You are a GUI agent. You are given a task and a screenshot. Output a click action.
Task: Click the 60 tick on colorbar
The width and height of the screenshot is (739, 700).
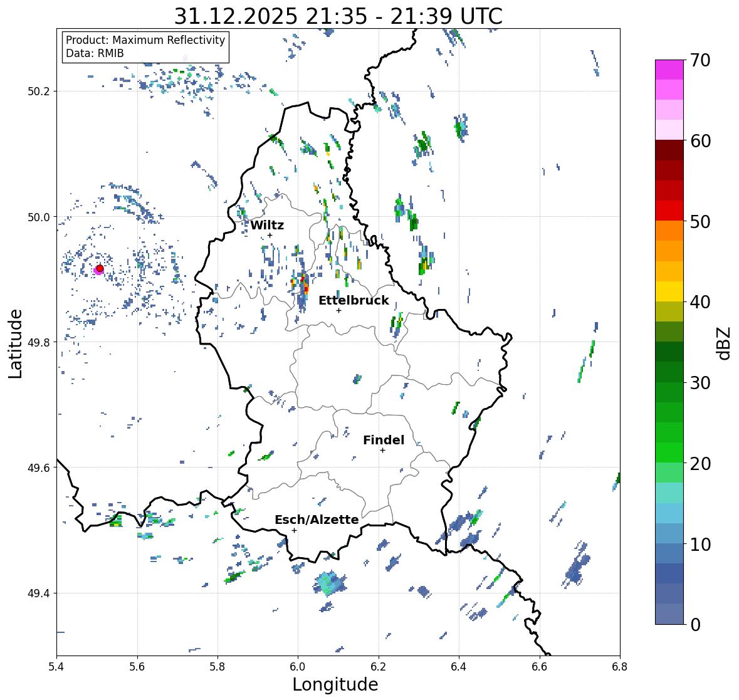(700, 141)
